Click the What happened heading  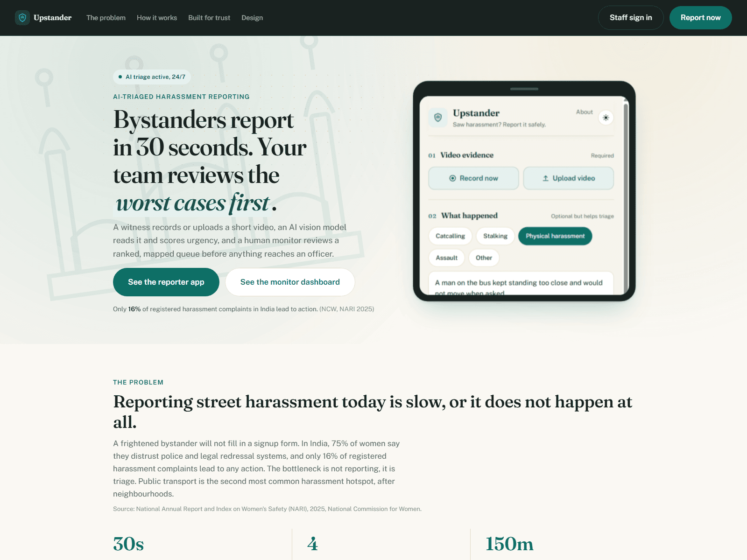(x=469, y=216)
